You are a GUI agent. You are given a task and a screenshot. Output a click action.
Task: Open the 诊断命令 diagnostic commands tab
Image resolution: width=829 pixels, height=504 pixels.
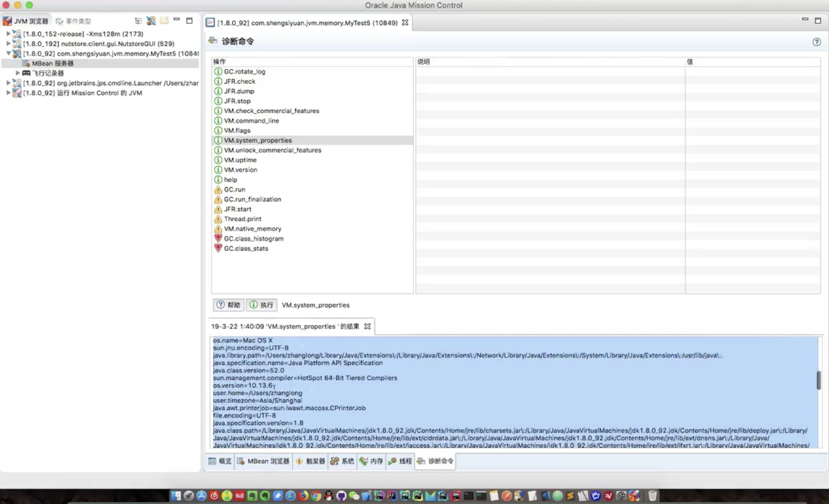[435, 461]
